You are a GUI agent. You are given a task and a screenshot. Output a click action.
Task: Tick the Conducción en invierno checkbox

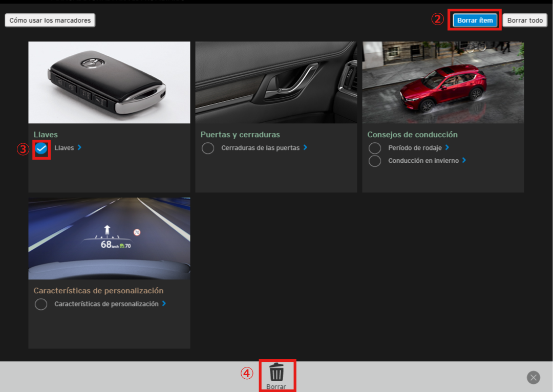pyautogui.click(x=375, y=161)
